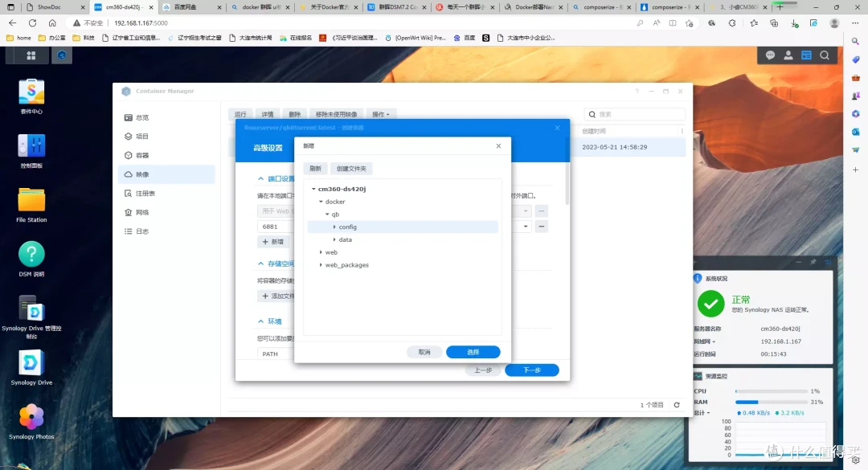
Task: Click Next in advanced settings wizard
Action: click(532, 370)
